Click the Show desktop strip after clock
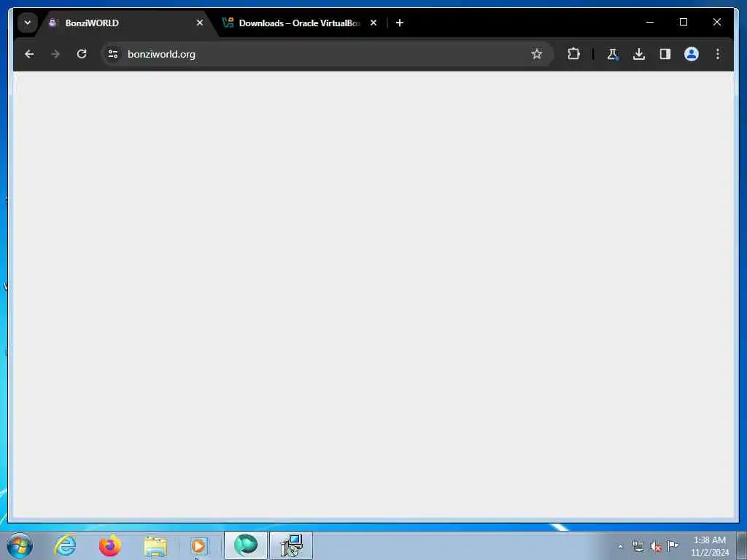This screenshot has width=747, height=560. [x=742, y=545]
